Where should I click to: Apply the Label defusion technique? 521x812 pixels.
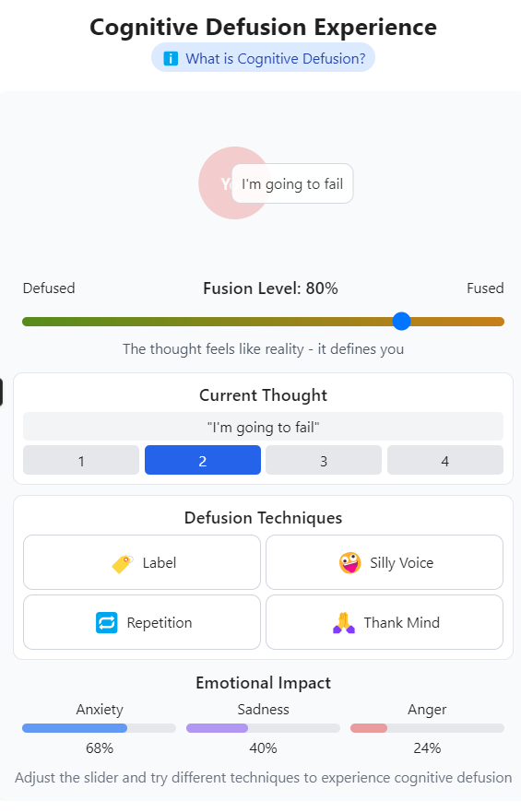point(142,562)
